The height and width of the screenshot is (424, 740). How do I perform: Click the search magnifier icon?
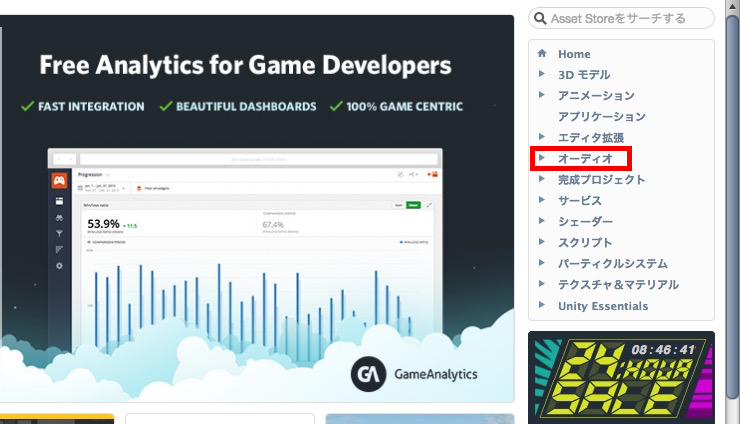click(x=540, y=18)
